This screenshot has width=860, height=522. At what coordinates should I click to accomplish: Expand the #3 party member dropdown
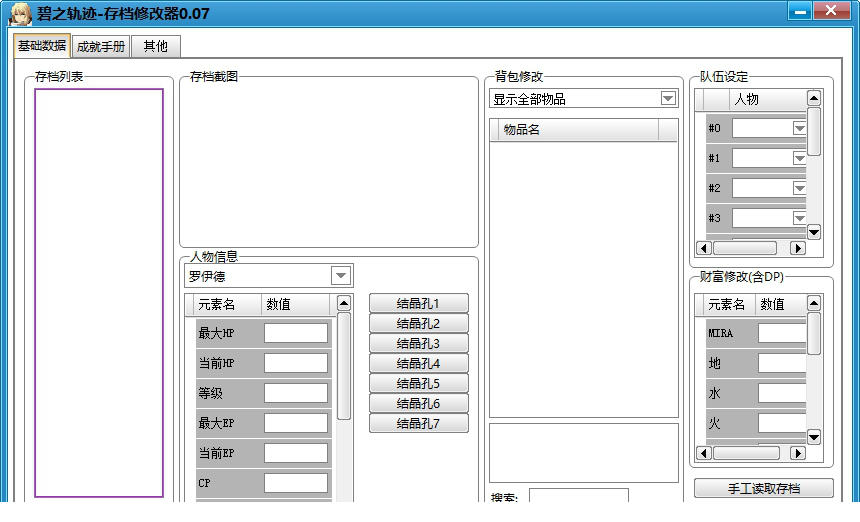[799, 218]
